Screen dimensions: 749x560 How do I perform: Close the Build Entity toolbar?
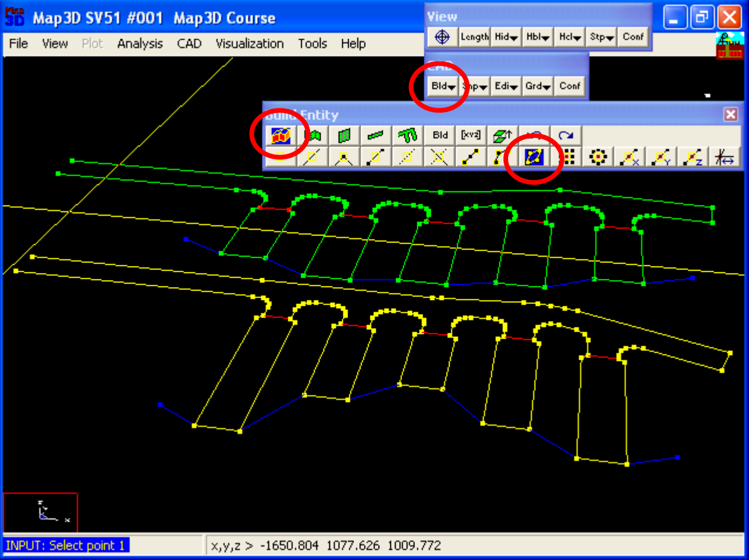(730, 114)
